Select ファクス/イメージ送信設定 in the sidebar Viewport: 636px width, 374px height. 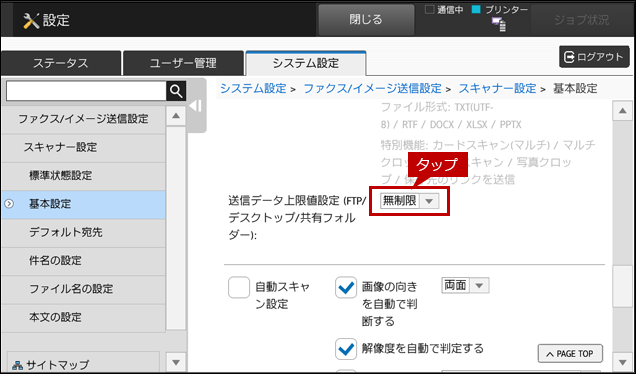(83, 119)
